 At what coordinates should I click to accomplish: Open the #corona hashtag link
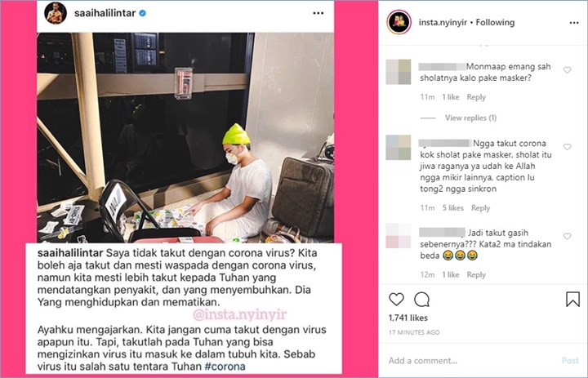[x=225, y=366]
